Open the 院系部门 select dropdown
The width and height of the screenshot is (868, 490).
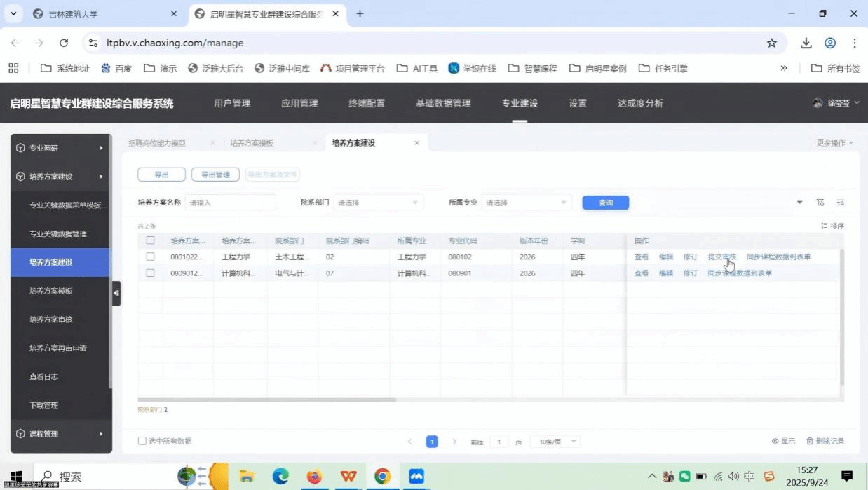[x=379, y=203]
